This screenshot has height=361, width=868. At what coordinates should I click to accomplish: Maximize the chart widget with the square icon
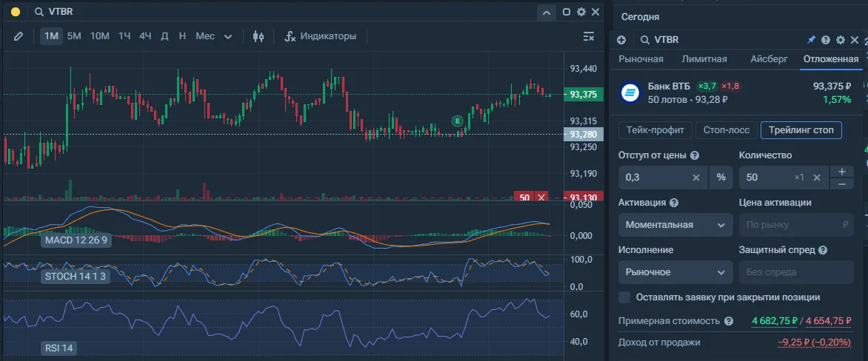click(x=567, y=12)
